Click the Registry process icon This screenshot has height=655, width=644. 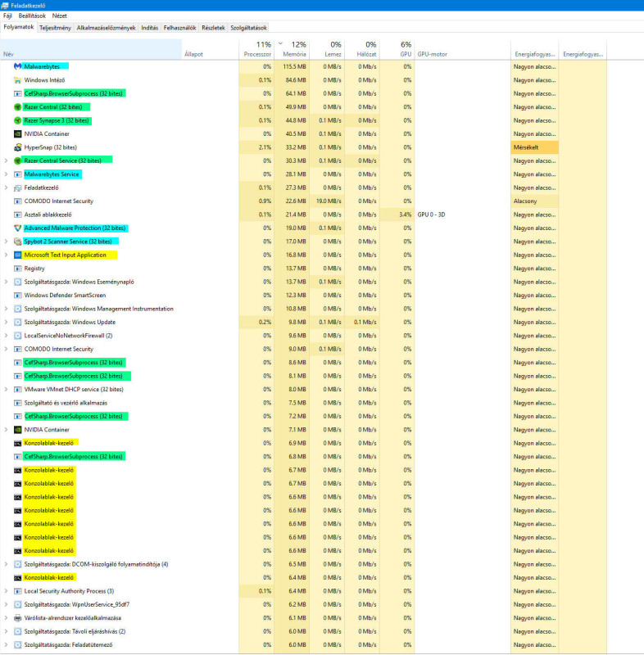coord(17,269)
